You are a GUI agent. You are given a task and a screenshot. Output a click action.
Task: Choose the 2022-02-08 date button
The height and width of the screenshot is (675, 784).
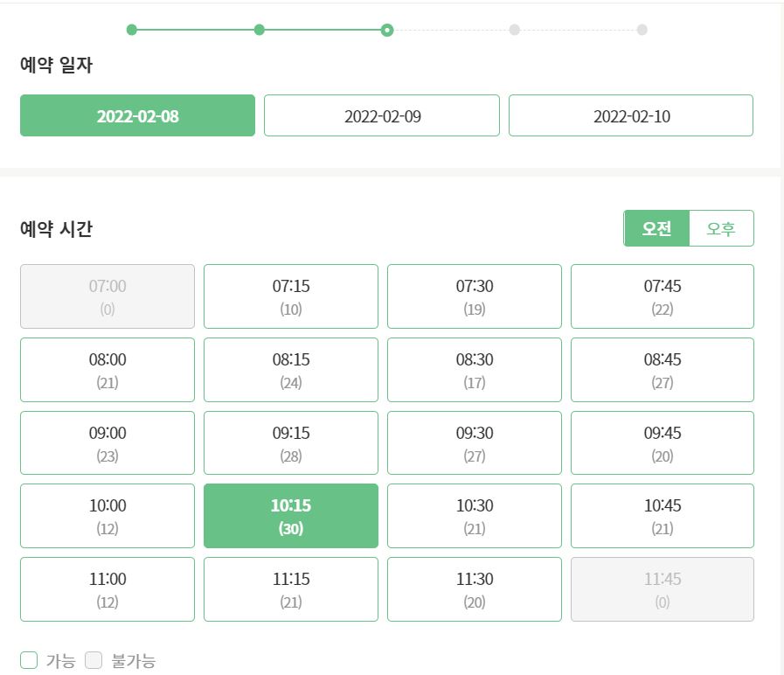(137, 115)
